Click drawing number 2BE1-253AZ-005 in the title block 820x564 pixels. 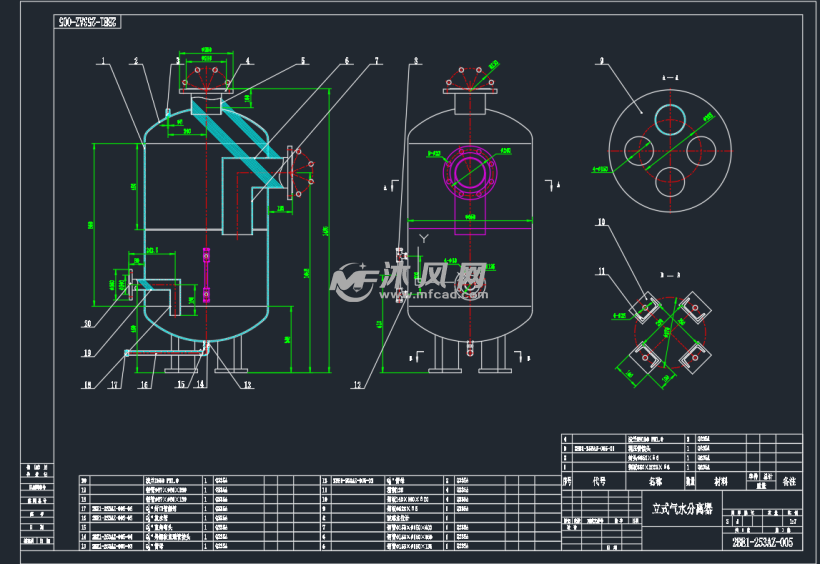(761, 542)
